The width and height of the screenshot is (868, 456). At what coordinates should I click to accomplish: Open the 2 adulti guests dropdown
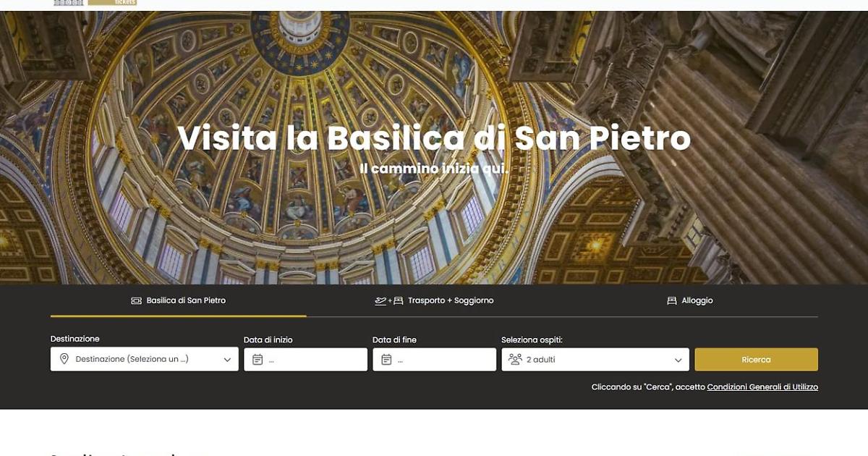pos(595,360)
